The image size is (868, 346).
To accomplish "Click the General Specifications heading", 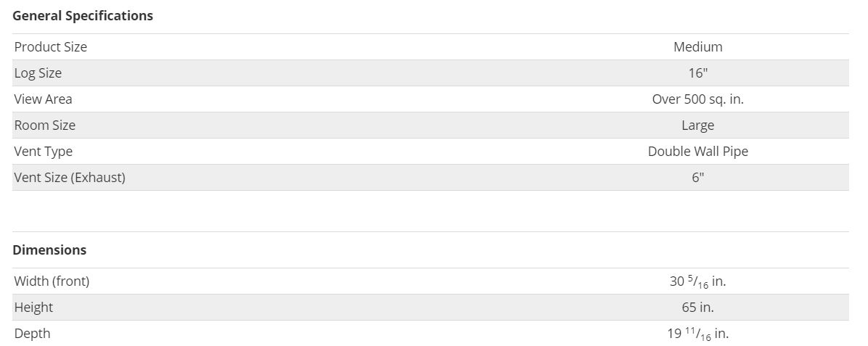I will point(83,15).
